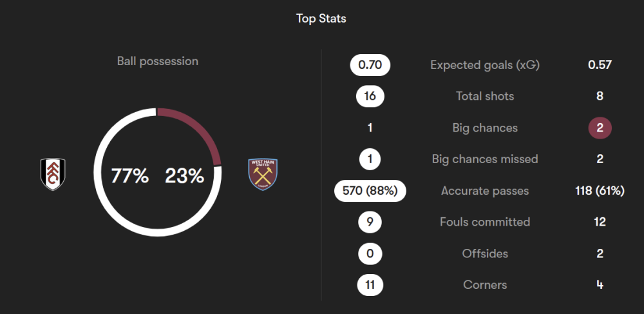Click the Big chances missed label
The width and height of the screenshot is (644, 314).
(x=485, y=159)
